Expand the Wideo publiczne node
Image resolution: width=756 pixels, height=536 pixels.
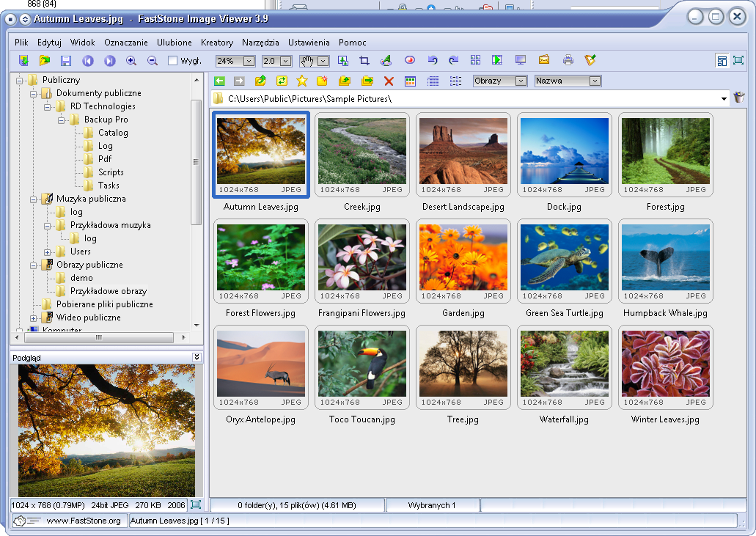point(33,318)
